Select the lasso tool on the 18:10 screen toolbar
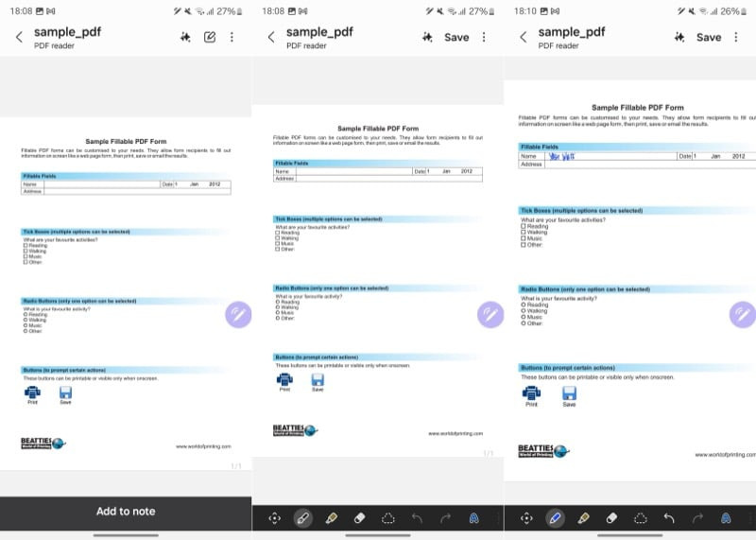Image resolution: width=756 pixels, height=540 pixels. [641, 518]
